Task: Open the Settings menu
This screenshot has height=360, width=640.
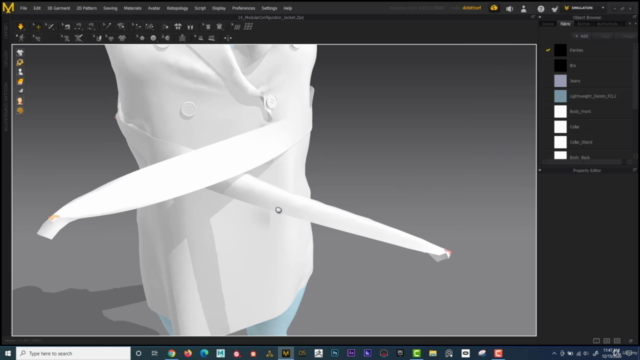Action: click(x=269, y=8)
